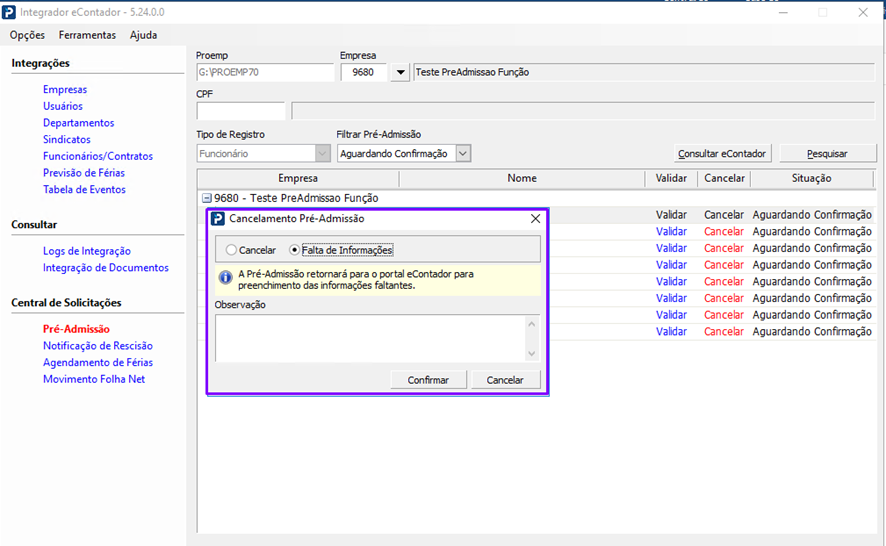This screenshot has height=546, width=886.
Task: Open Tabela de Eventos link
Action: (84, 189)
